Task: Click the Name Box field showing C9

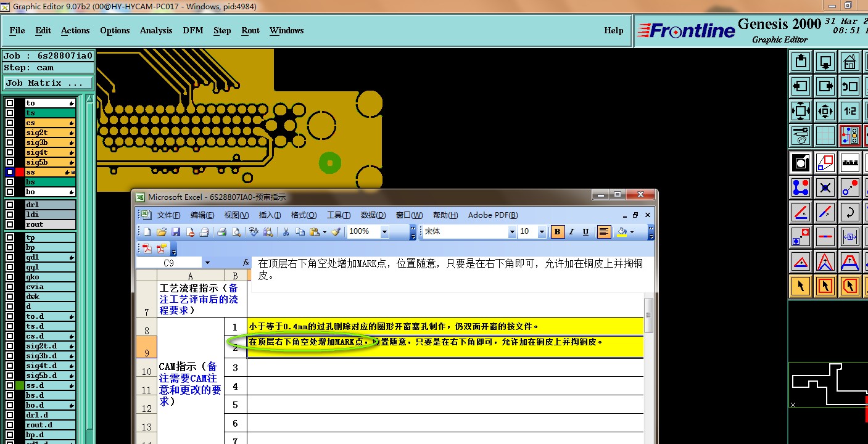Action: [x=168, y=263]
